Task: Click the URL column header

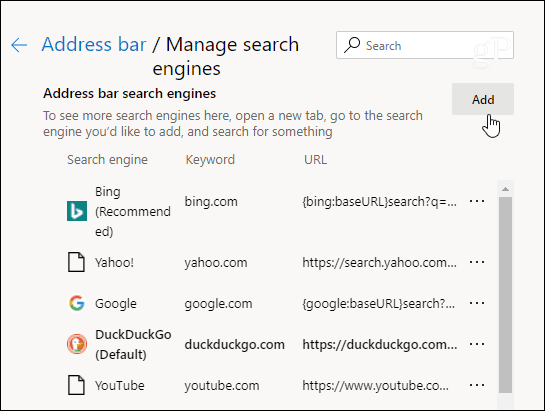Action: (x=315, y=160)
